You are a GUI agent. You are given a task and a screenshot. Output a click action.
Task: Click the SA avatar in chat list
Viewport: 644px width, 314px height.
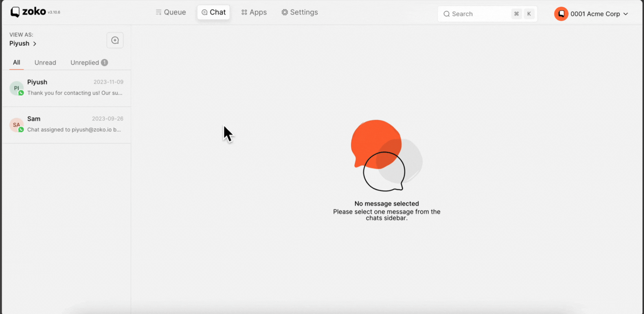[16, 125]
